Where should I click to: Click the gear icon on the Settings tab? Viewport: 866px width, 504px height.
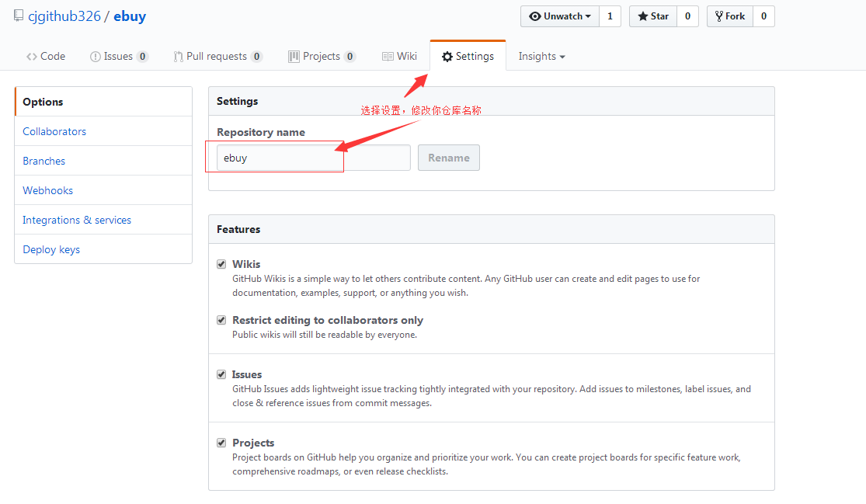click(x=447, y=57)
